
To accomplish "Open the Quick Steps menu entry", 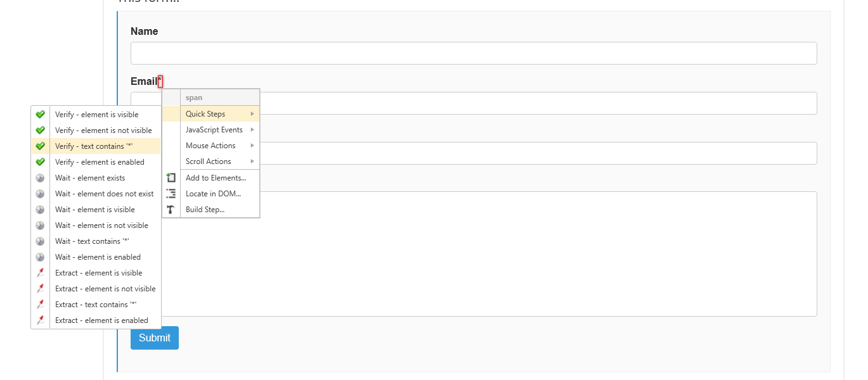I will point(205,114).
